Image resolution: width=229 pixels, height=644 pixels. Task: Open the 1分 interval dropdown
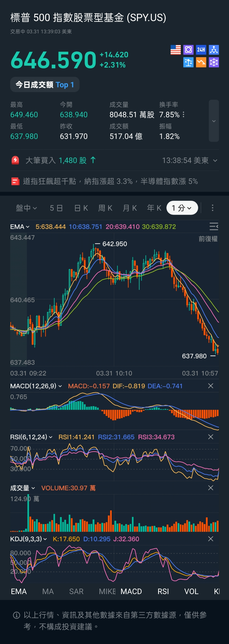pyautogui.click(x=182, y=208)
